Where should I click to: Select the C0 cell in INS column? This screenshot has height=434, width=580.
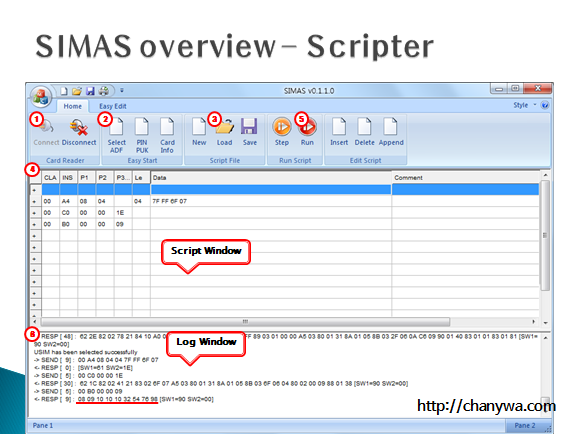[68, 213]
